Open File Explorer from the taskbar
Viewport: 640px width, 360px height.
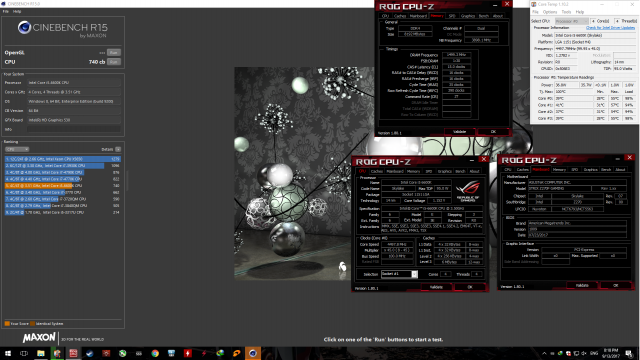[40, 353]
